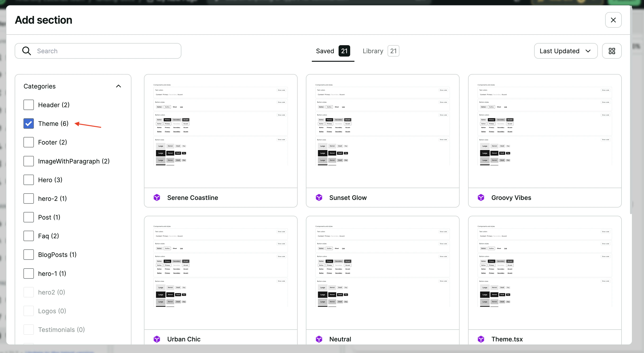Enable the Hero category filter
644x353 pixels.
tap(28, 180)
